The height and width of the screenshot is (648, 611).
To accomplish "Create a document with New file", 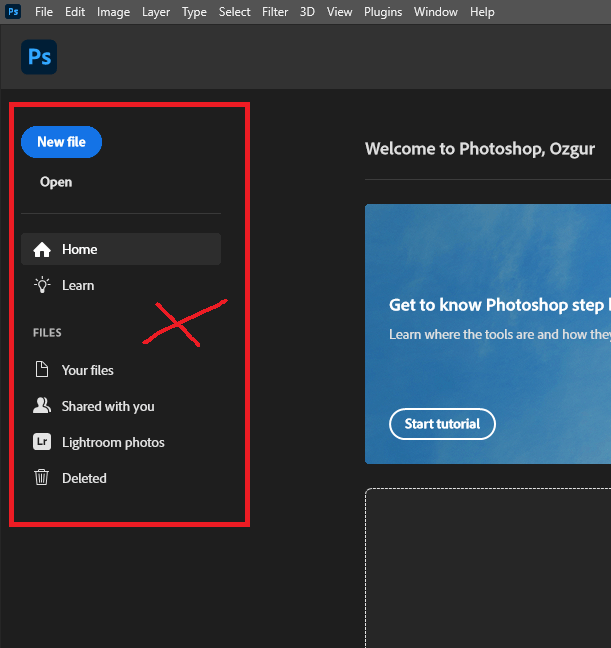I will click(x=62, y=142).
